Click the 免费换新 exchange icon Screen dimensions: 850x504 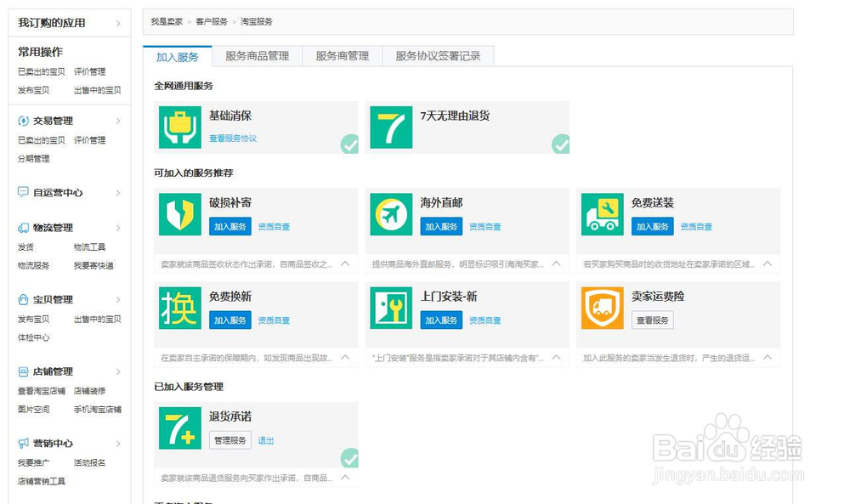[178, 308]
